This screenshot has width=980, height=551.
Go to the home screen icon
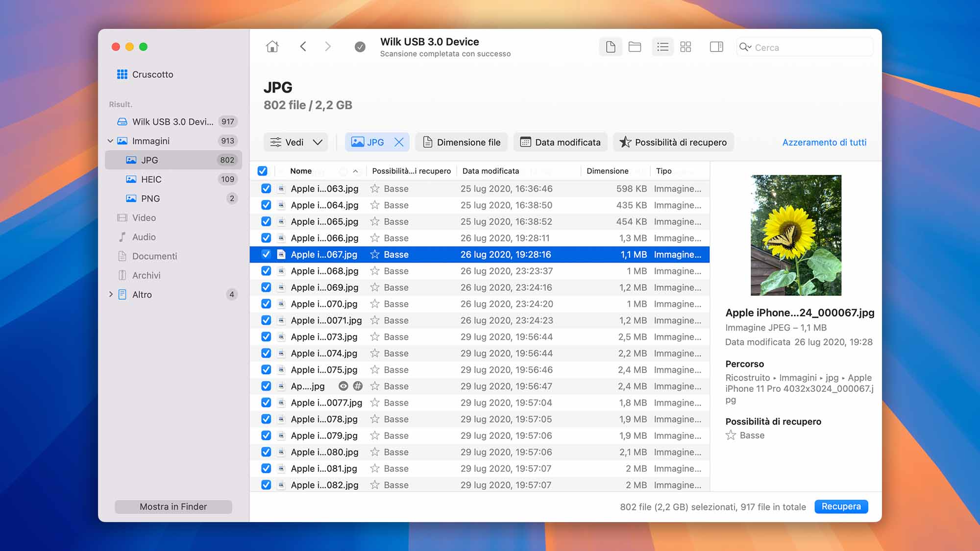point(272,47)
